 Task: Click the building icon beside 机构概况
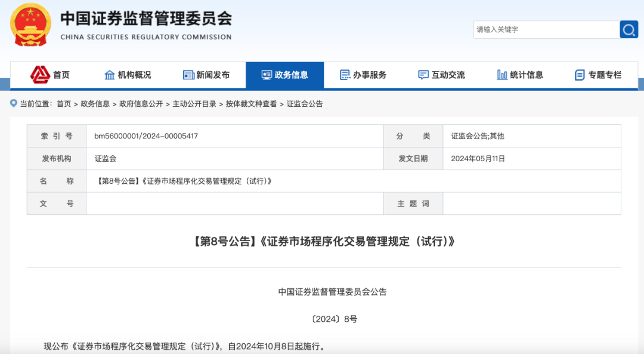pos(109,75)
